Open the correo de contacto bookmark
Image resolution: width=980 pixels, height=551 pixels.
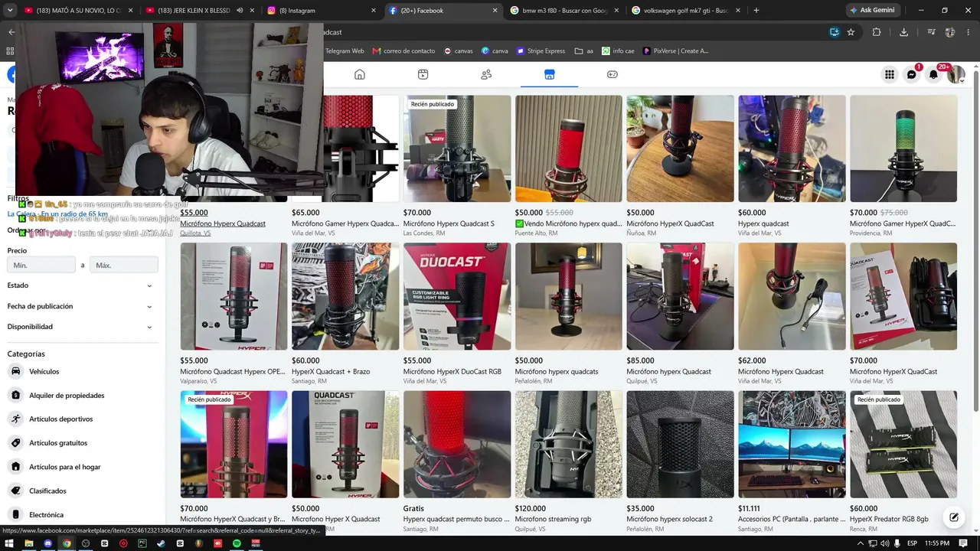(403, 51)
